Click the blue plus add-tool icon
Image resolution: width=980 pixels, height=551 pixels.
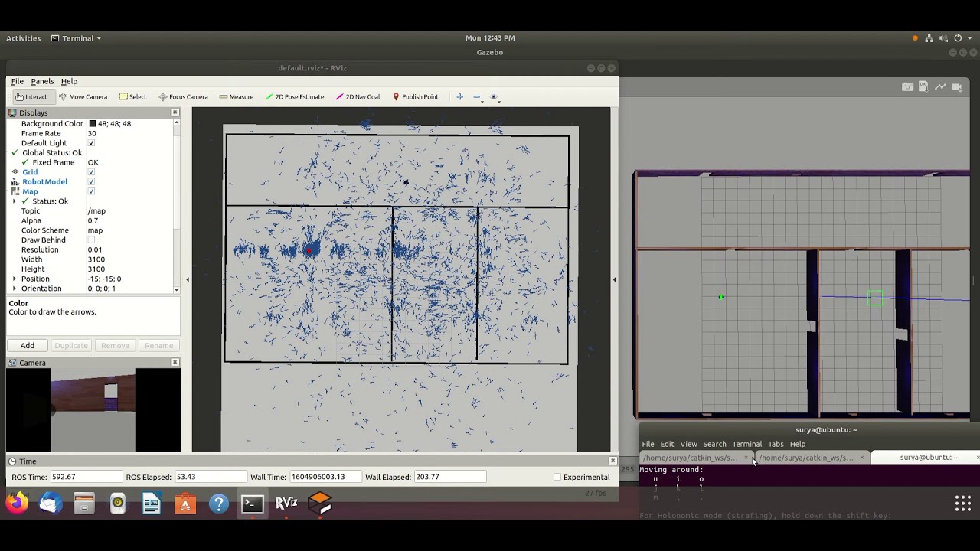click(x=459, y=97)
